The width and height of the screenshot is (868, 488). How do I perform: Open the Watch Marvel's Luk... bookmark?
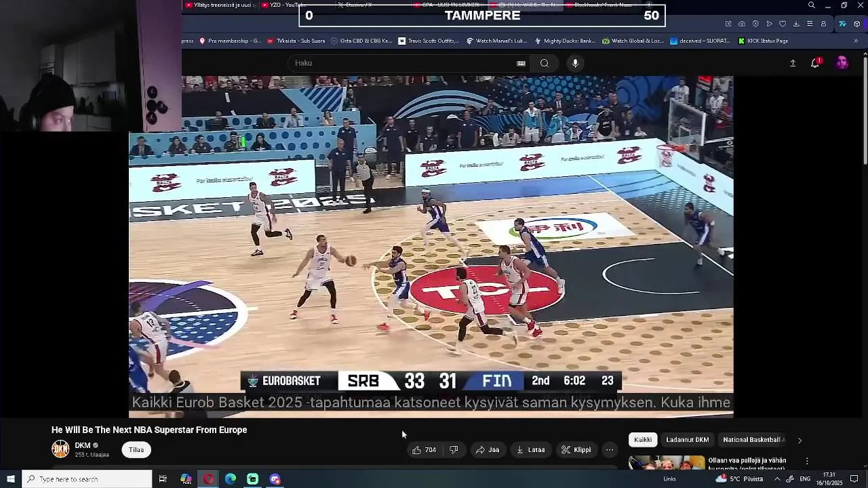pyautogui.click(x=496, y=41)
